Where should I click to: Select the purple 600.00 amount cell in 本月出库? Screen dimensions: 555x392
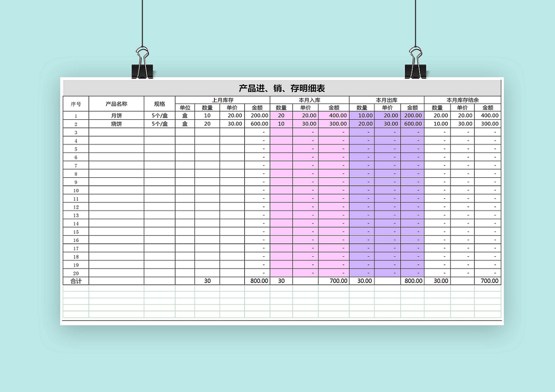click(x=412, y=124)
